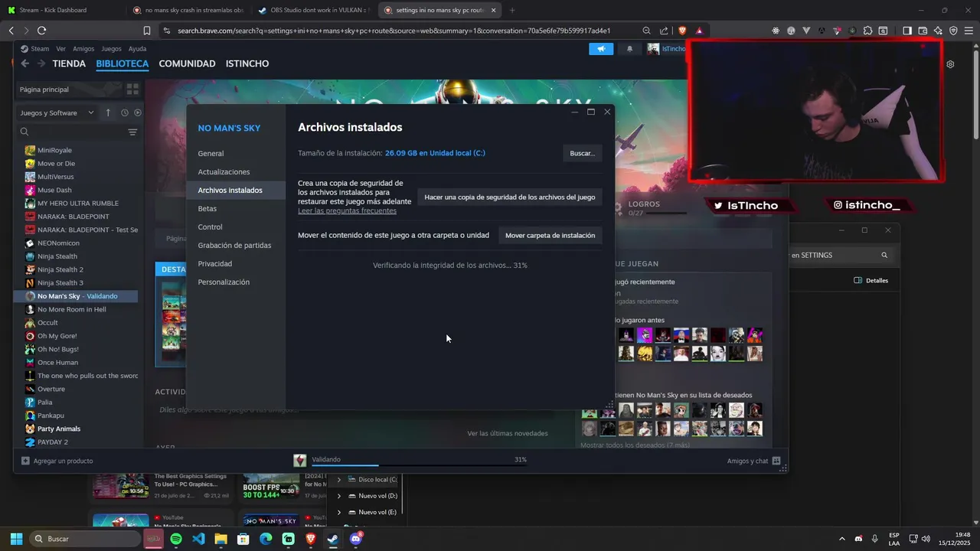Click Mover carpeta de instalación button
This screenshot has height=551, width=980.
pos(550,236)
